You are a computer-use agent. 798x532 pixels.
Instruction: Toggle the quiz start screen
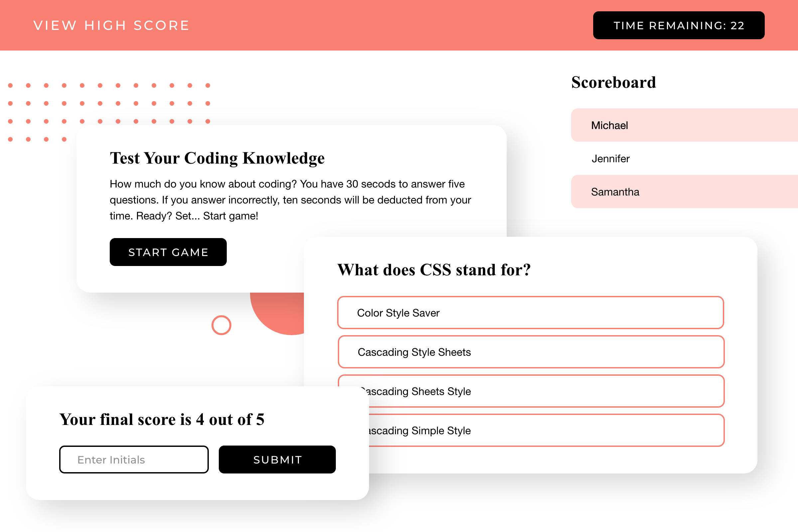(x=168, y=252)
